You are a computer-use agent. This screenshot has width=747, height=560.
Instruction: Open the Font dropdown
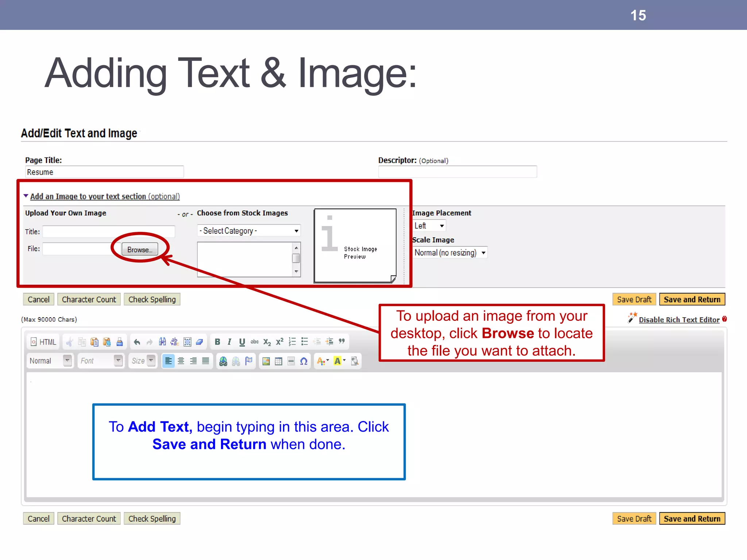click(x=101, y=361)
